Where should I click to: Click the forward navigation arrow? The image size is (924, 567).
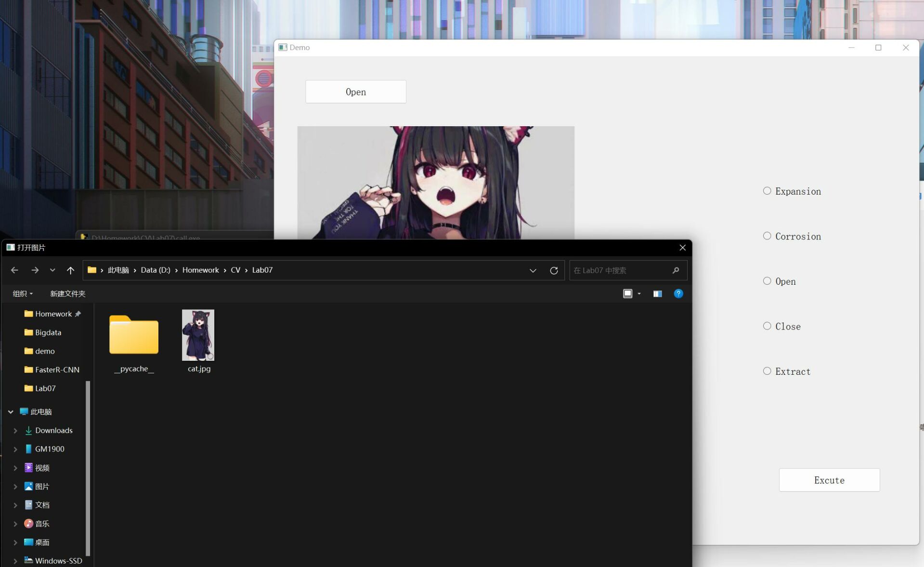tap(35, 270)
